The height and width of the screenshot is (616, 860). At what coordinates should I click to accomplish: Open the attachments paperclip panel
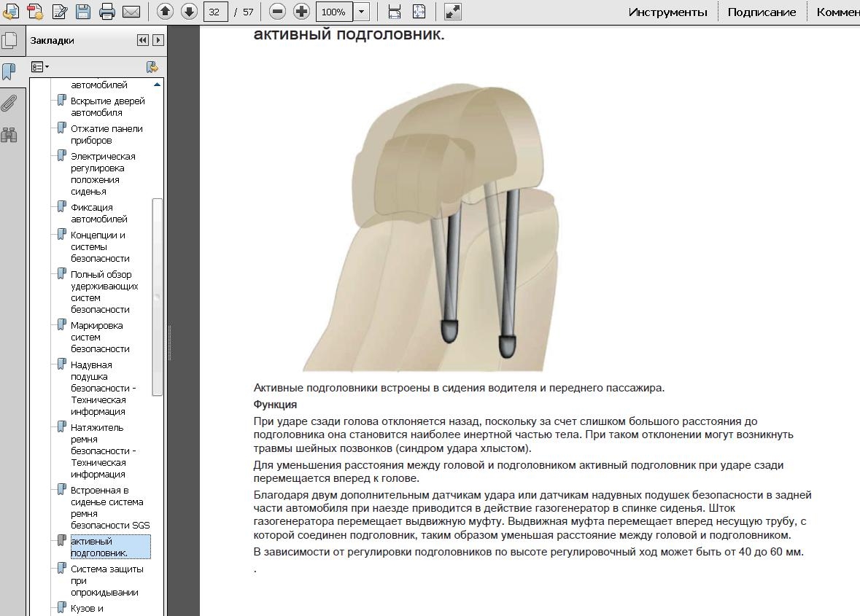pyautogui.click(x=9, y=104)
